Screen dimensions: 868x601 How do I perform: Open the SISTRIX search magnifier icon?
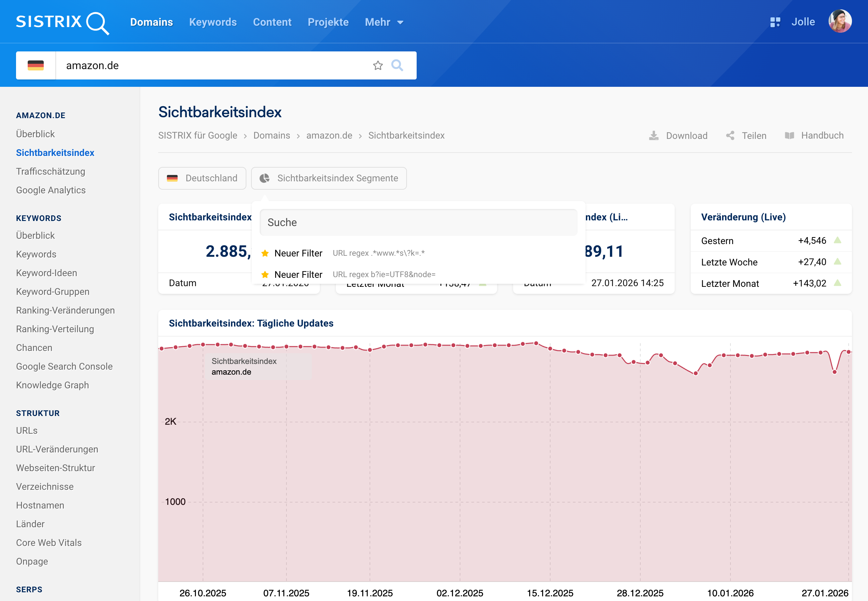coord(98,23)
